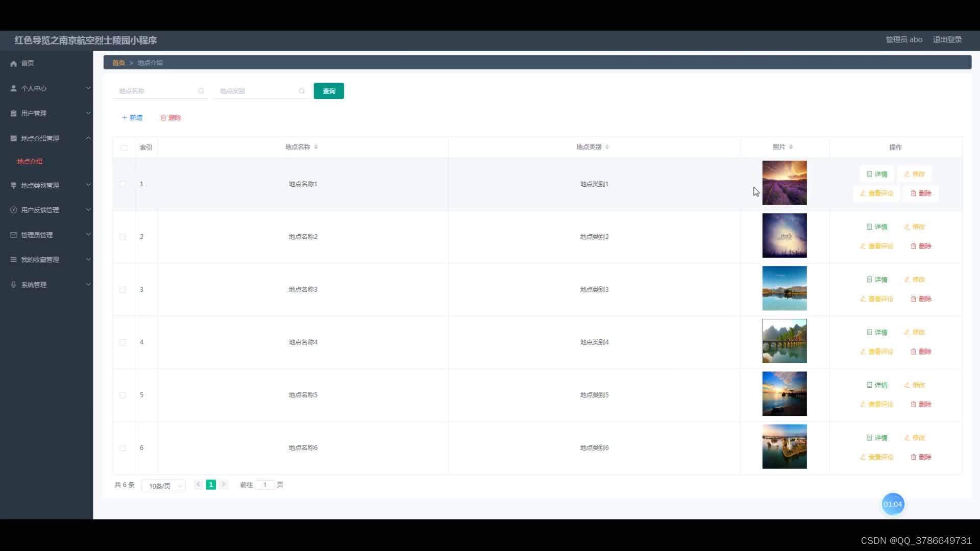
Task: Click 地点名称5 photo thumbnail
Action: pyautogui.click(x=783, y=393)
